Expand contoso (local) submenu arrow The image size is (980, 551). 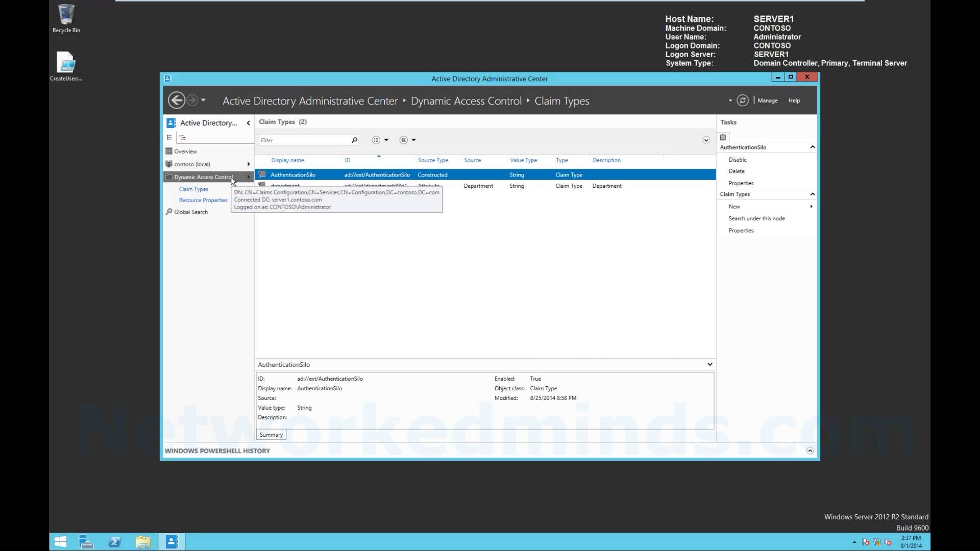pos(249,164)
